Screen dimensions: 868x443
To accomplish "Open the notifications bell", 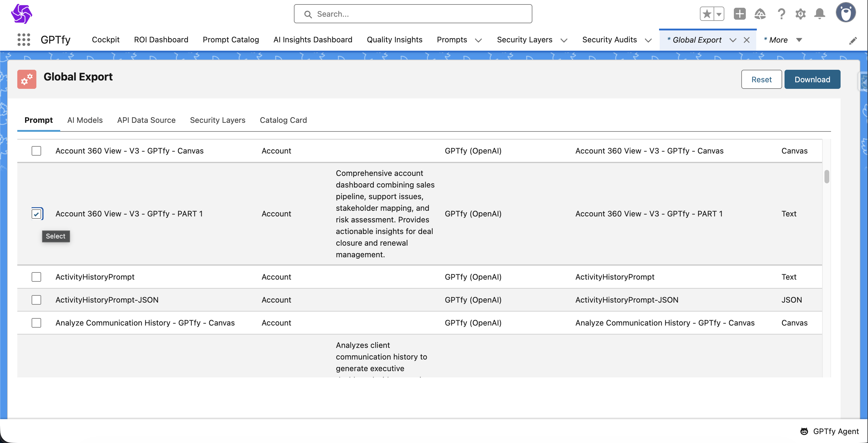I will click(x=819, y=14).
